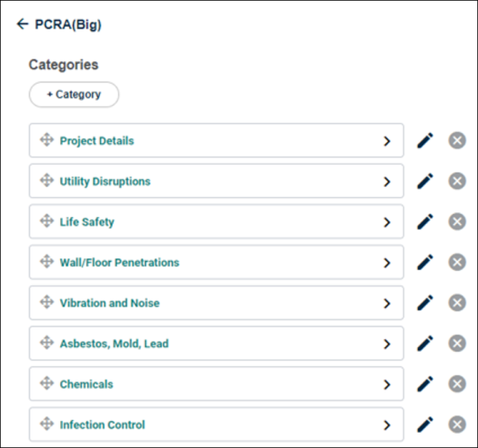Edit the Infection Control category
This screenshot has width=478, height=448.
[x=425, y=425]
